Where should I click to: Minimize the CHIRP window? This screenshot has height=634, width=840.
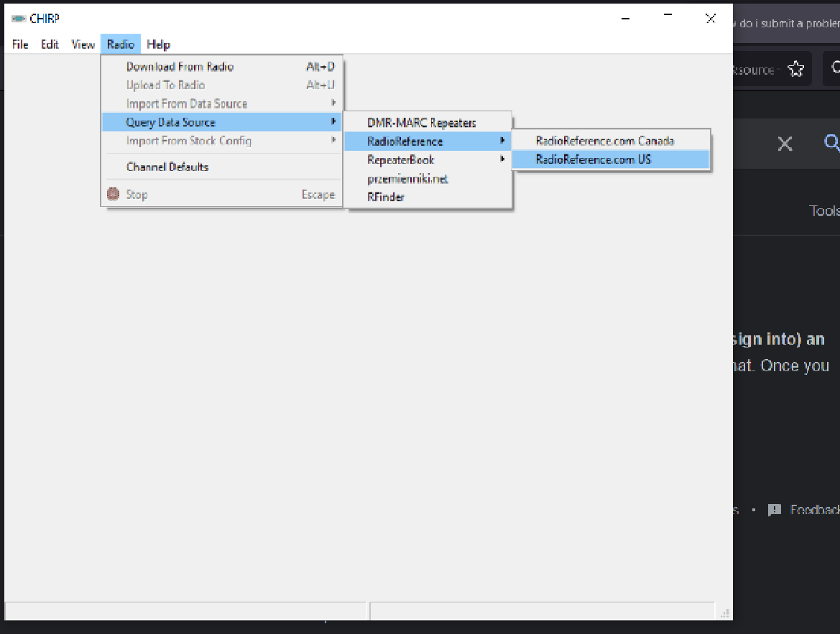pos(625,19)
